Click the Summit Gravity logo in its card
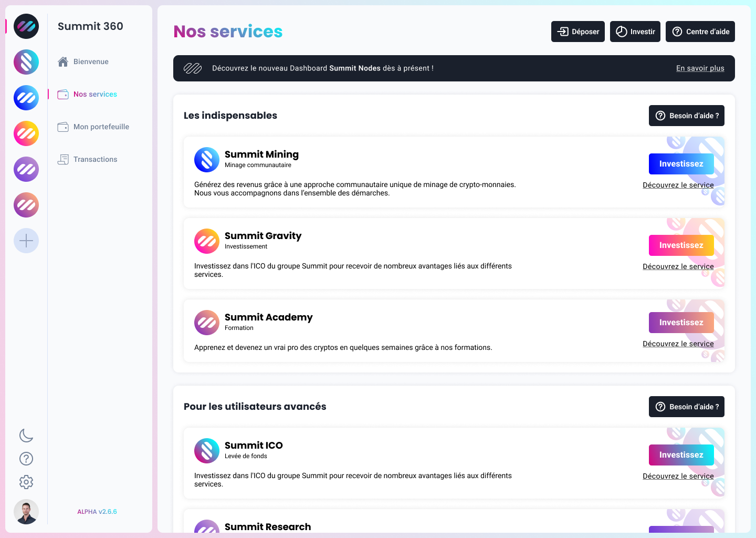This screenshot has width=756, height=538. tap(207, 241)
